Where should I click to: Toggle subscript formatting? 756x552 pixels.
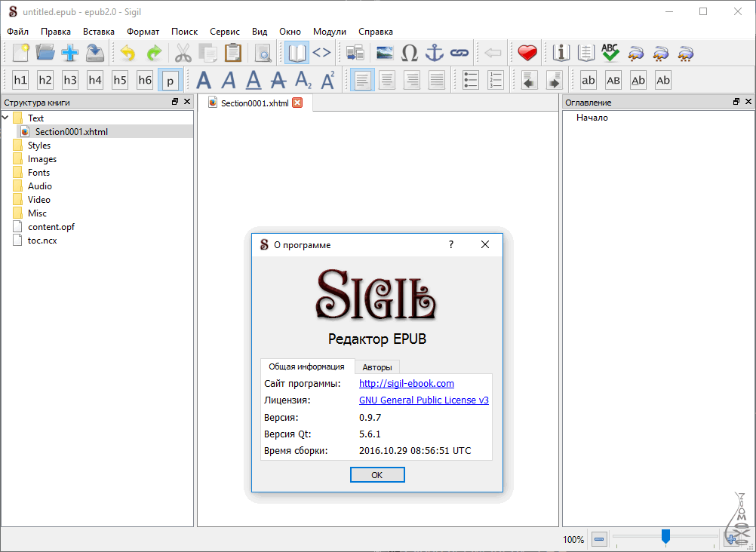(x=303, y=80)
